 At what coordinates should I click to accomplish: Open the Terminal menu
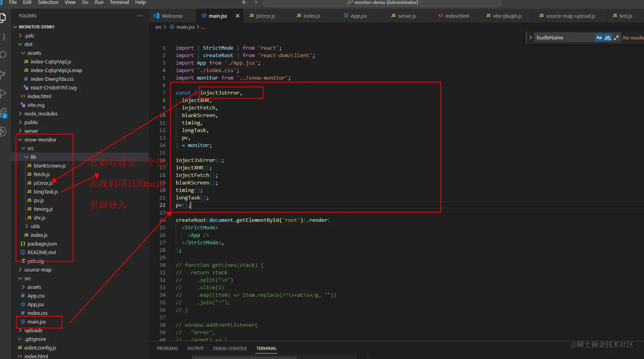pyautogui.click(x=119, y=2)
